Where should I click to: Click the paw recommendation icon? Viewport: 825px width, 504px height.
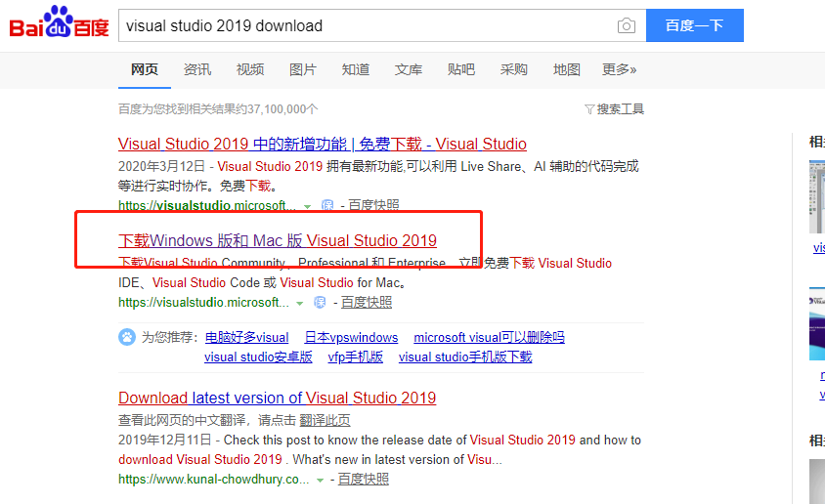[x=127, y=337]
